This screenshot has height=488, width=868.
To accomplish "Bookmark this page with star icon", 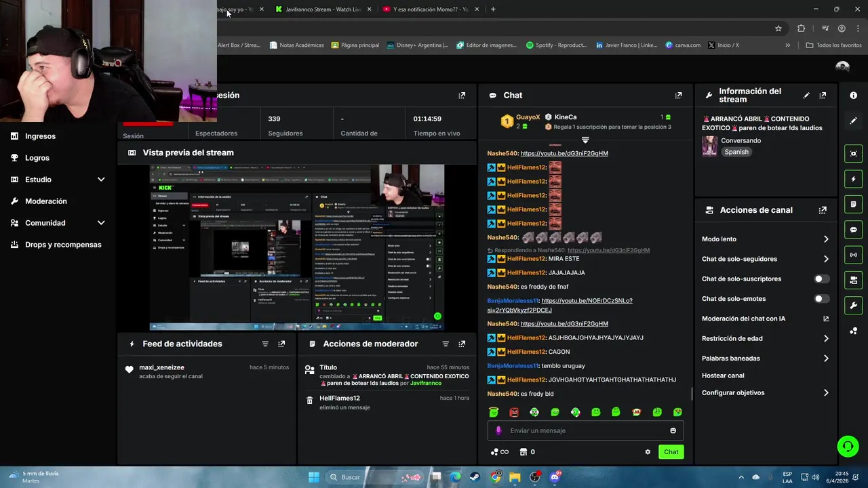I will pyautogui.click(x=778, y=28).
